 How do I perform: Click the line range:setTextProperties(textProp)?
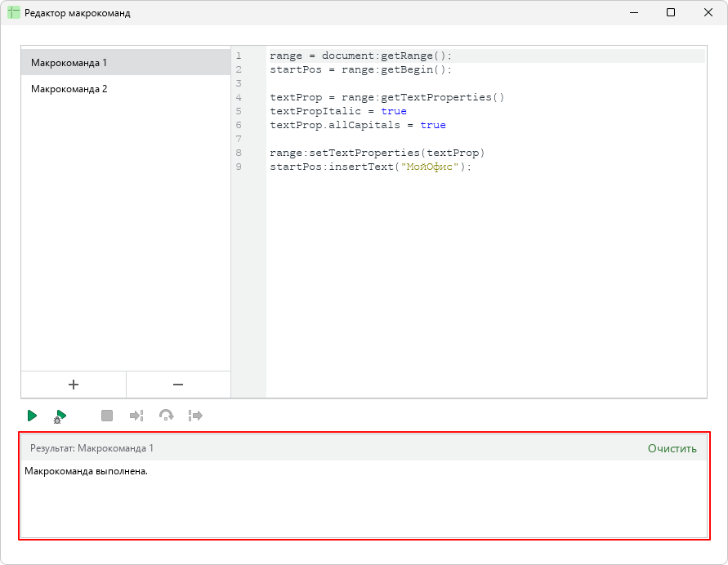[377, 153]
